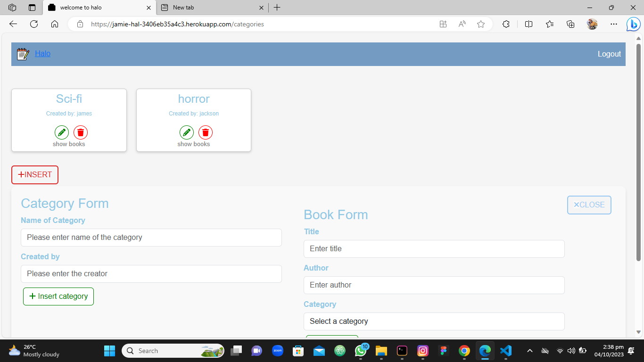Click the delete trash icon for Sci-fi

[81, 132]
